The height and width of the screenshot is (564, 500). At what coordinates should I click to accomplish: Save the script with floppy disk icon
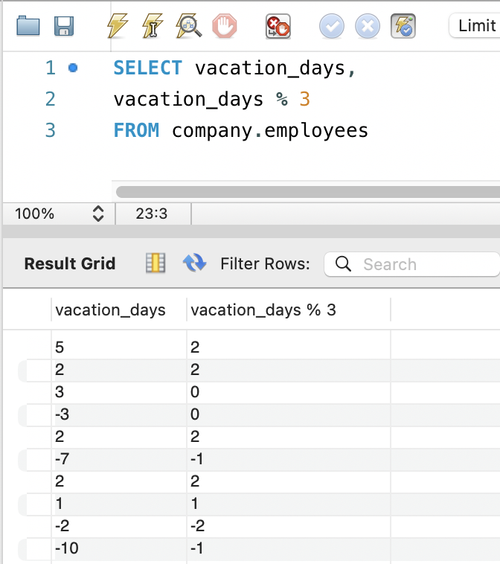click(x=64, y=26)
